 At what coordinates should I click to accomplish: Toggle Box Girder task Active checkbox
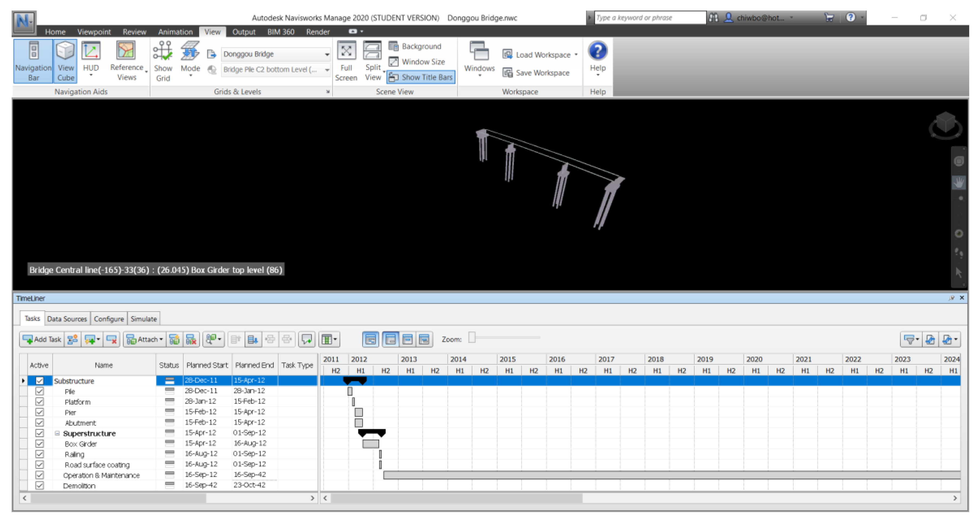click(39, 443)
